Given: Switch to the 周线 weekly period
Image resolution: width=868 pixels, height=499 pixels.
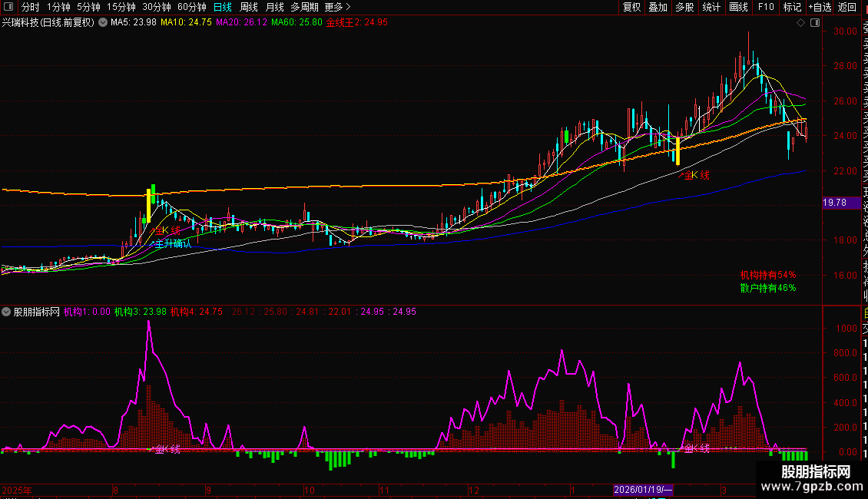Looking at the screenshot, I should [249, 7].
